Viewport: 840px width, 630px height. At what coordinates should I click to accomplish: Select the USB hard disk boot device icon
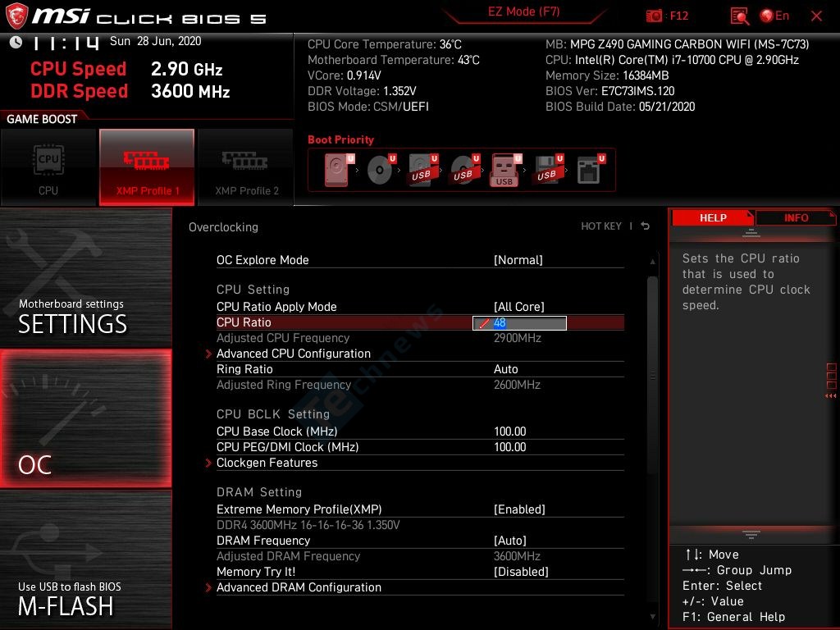tap(423, 170)
